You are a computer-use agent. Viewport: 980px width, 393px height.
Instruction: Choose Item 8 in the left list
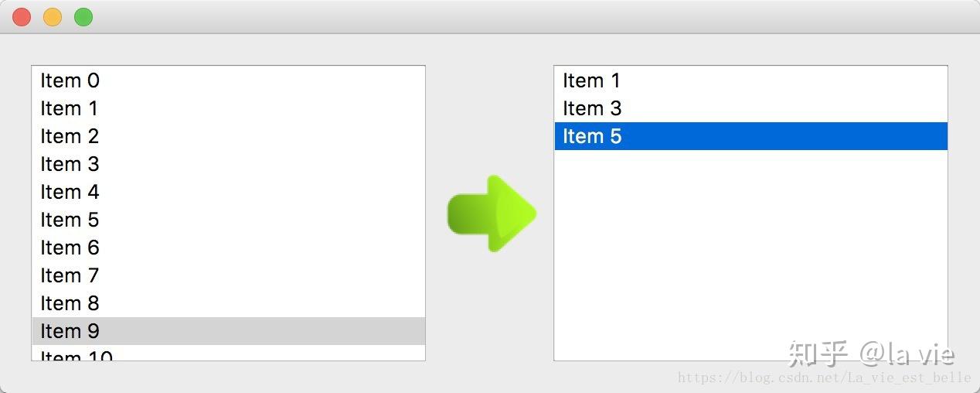pos(70,303)
